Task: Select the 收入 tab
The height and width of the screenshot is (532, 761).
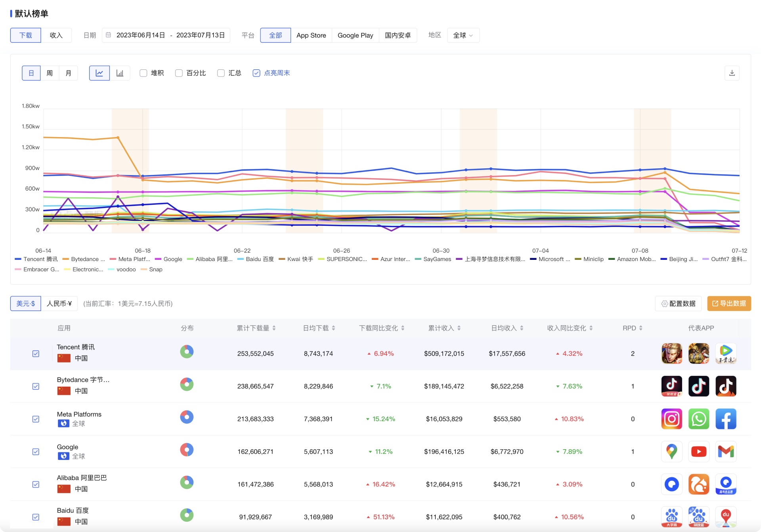Action: (x=56, y=35)
